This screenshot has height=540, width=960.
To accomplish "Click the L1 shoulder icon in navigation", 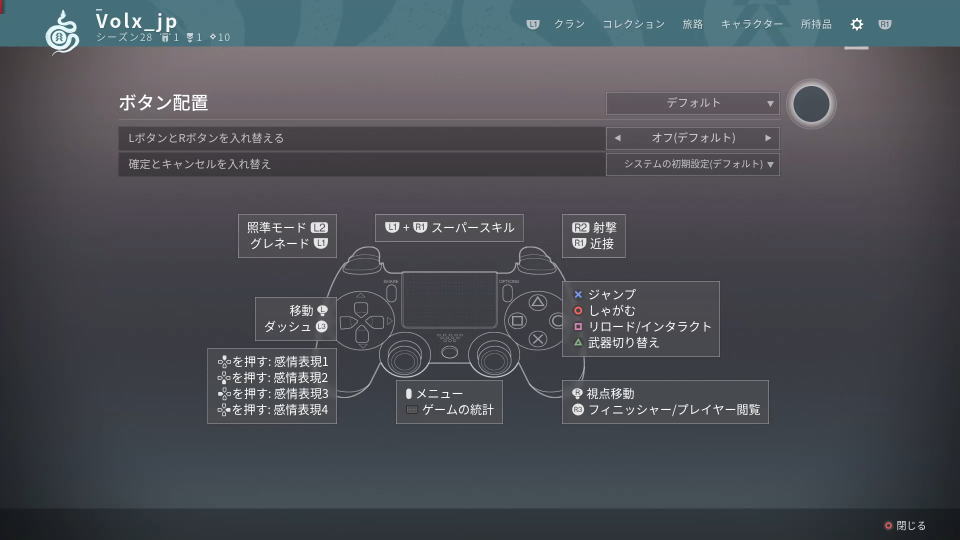I will pos(533,24).
